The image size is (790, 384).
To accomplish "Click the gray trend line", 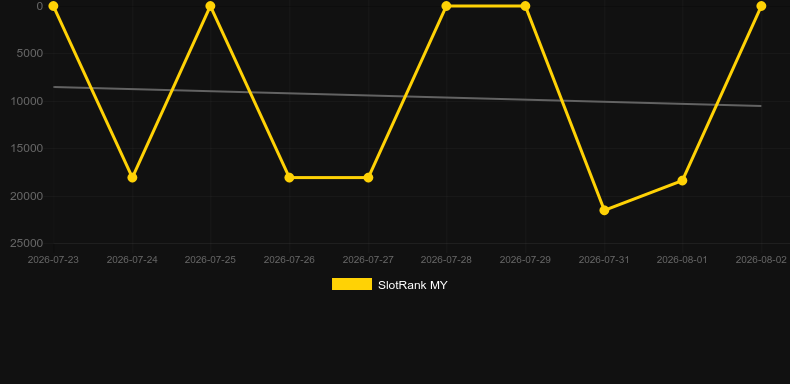I will pos(407,96).
